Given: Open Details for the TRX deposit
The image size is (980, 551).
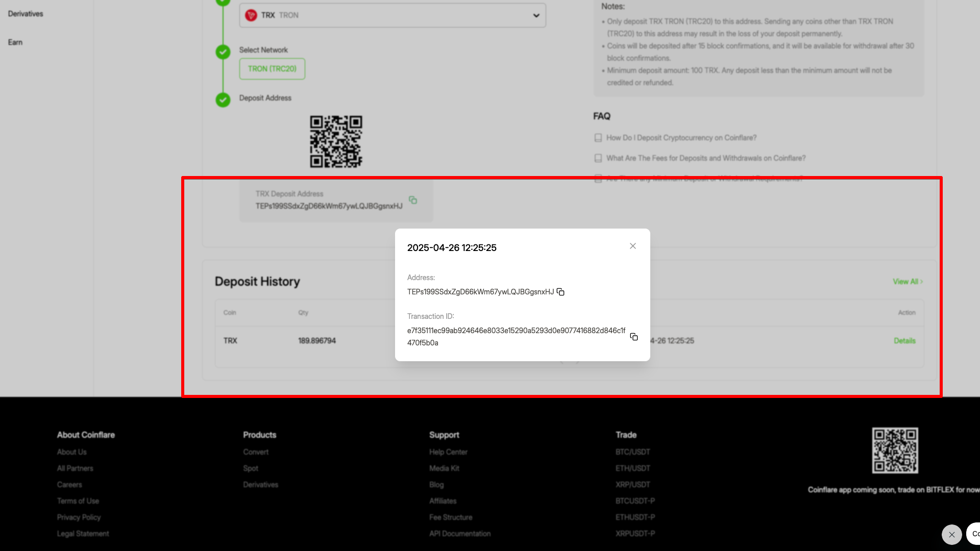Looking at the screenshot, I should pos(904,341).
